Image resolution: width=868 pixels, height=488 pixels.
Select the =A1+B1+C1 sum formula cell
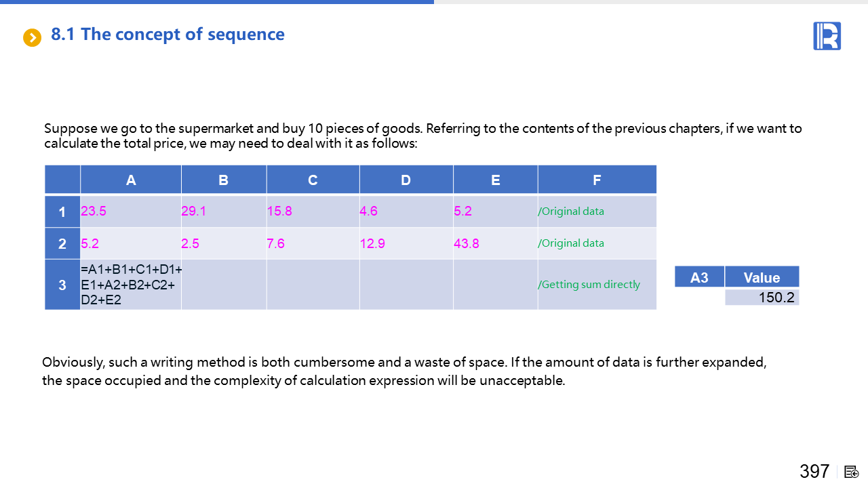tap(131, 285)
